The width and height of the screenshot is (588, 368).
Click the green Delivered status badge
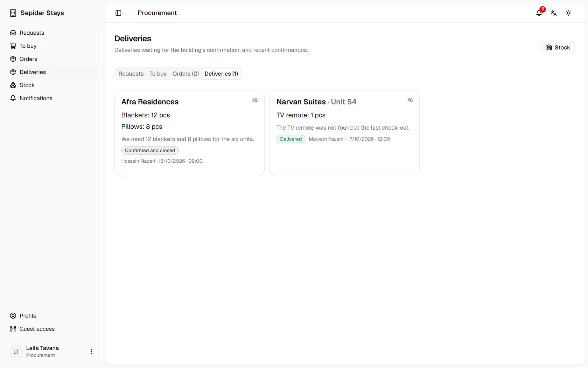coord(291,139)
